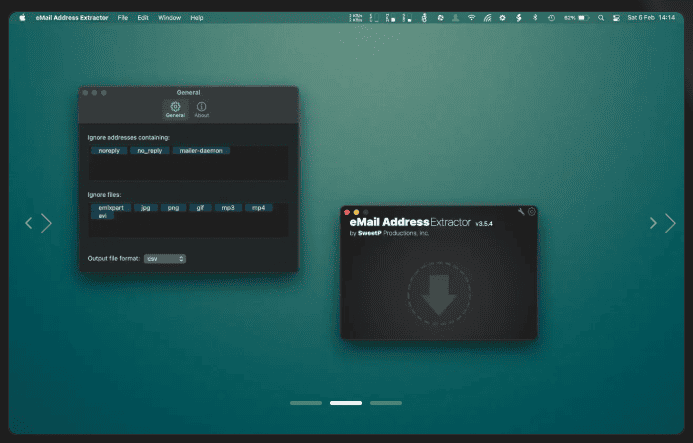The width and height of the screenshot is (693, 443).
Task: Close the eMail Address Extractor window
Action: [x=347, y=212]
